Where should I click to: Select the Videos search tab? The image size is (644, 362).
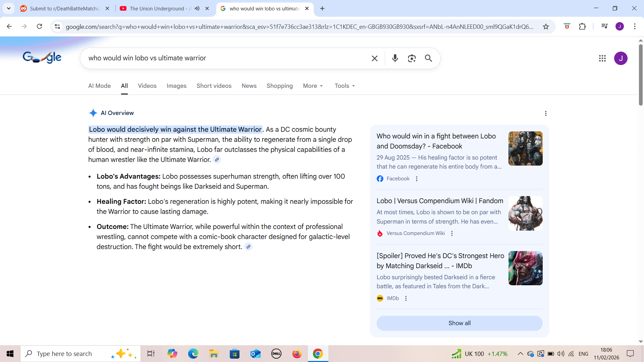[147, 86]
